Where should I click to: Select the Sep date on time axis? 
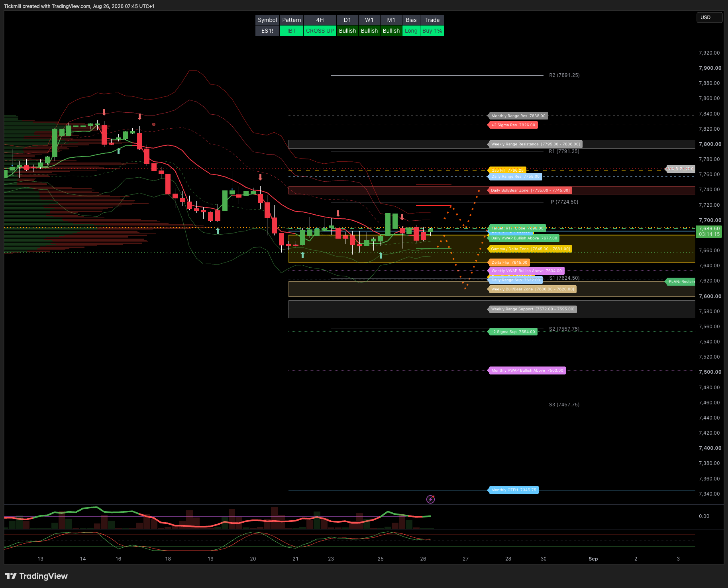[x=593, y=559]
